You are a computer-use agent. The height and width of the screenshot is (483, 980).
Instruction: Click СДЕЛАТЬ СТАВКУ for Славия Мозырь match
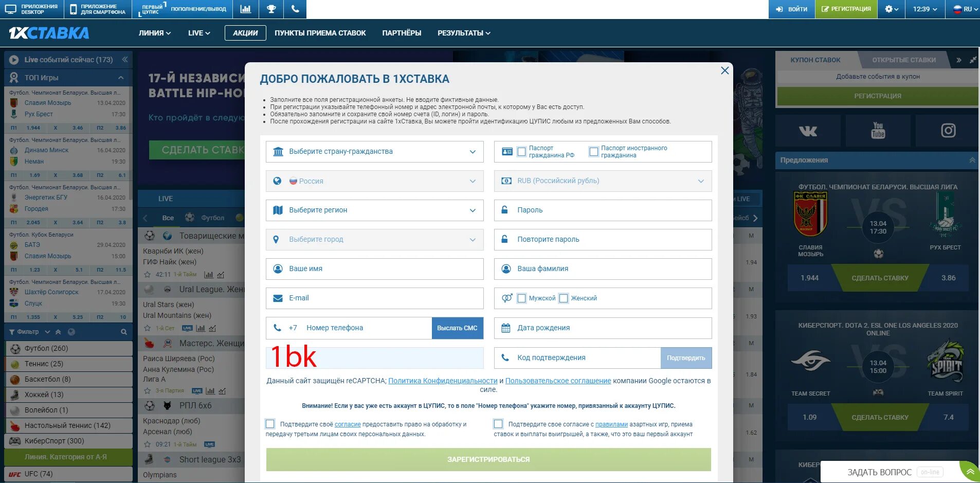click(x=880, y=278)
